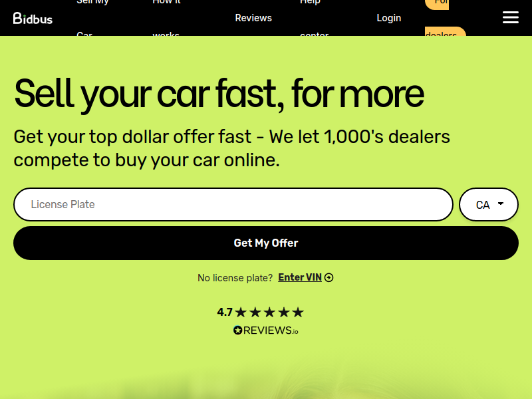532x399 pixels.
Task: Click the Sell your car fast headline
Action: (219, 94)
